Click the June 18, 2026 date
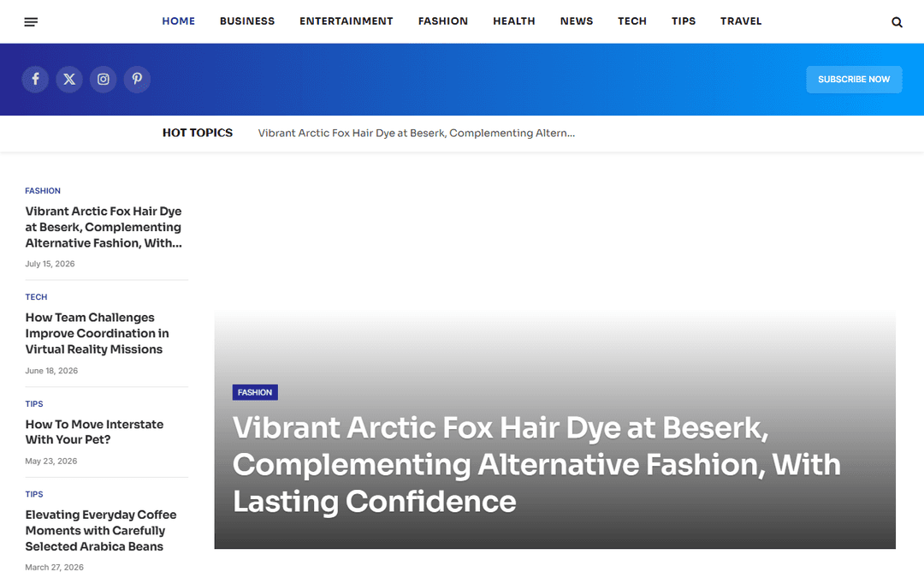This screenshot has height=578, width=924. click(51, 371)
